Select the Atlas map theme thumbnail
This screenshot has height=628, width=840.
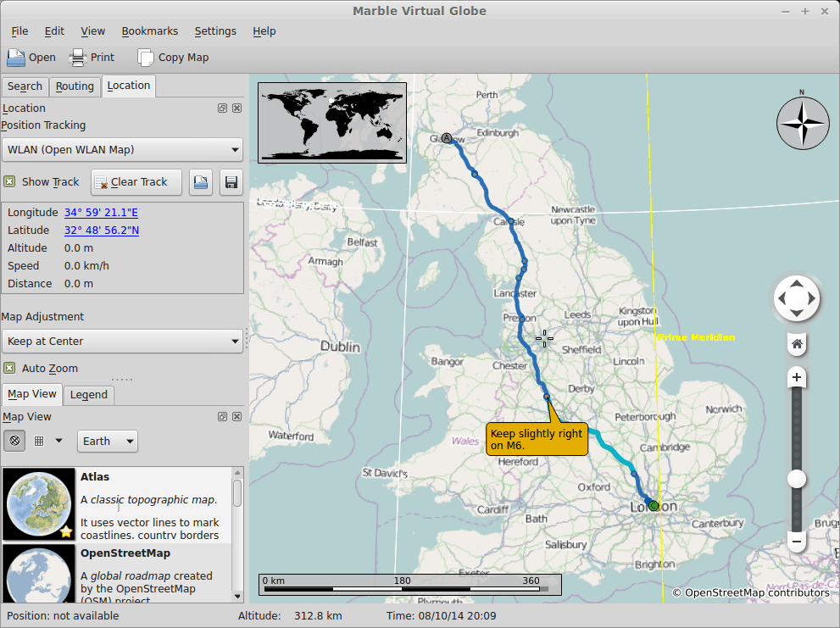click(x=39, y=504)
